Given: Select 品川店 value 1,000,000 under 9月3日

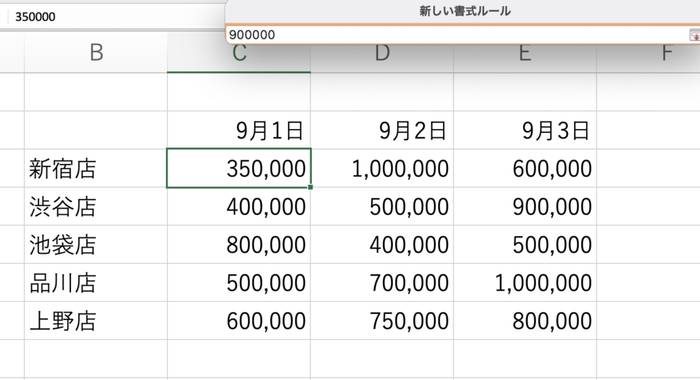Looking at the screenshot, I should click(x=525, y=283).
